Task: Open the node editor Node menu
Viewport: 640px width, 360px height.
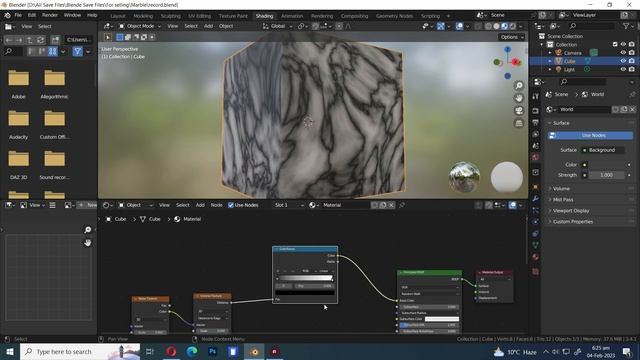Action: point(216,205)
